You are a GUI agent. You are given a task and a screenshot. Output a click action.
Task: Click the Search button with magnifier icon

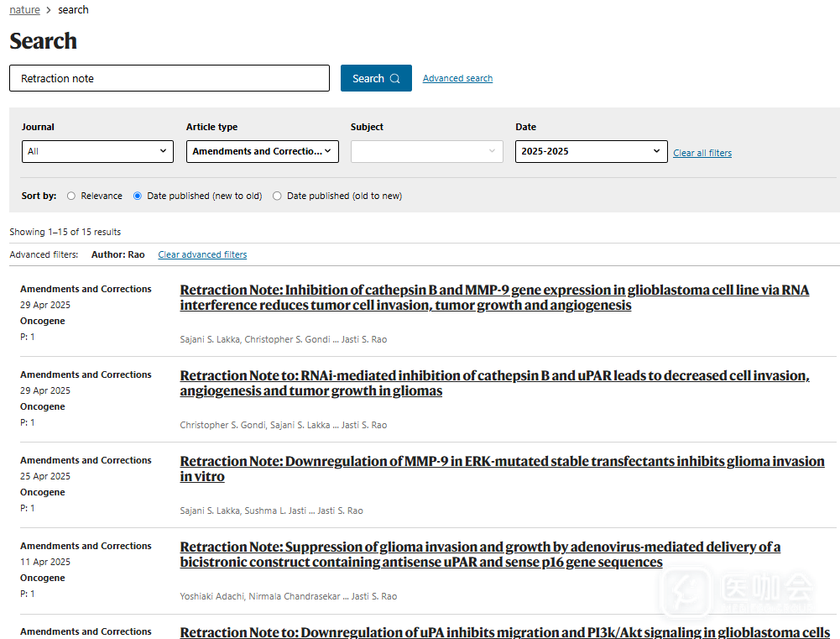[375, 78]
